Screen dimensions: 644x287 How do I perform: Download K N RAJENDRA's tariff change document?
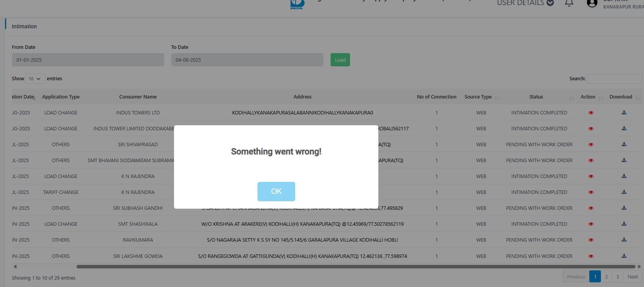pyautogui.click(x=624, y=192)
